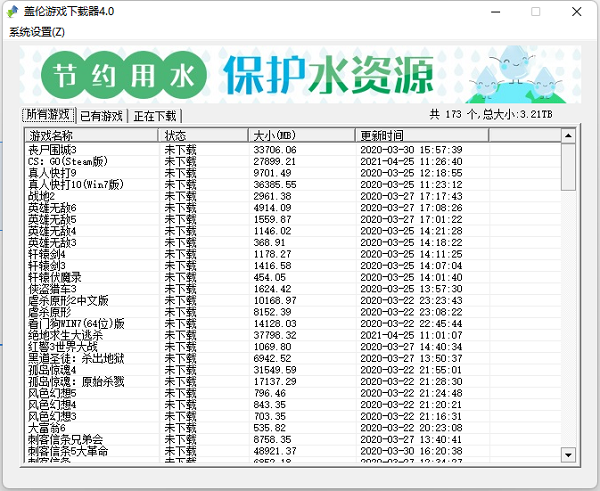Select game row 风色幻想4
Viewport: 600px width, 491px height.
click(293, 405)
